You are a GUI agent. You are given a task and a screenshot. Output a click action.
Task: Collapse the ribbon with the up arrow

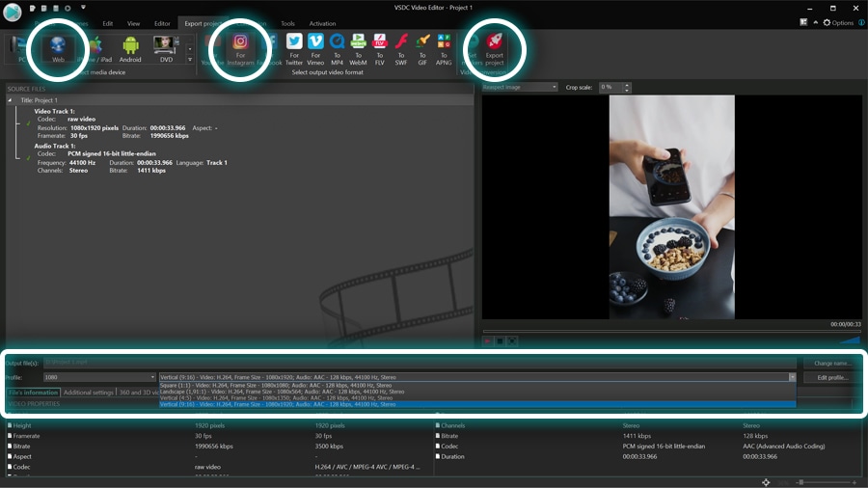(815, 22)
